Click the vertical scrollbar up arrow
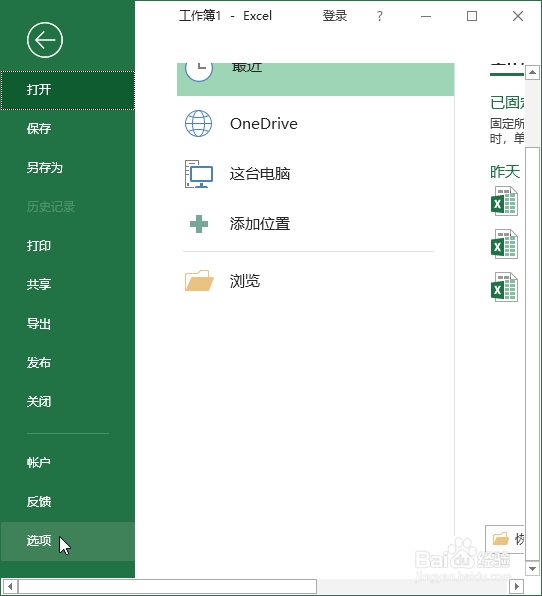This screenshot has height=596, width=542. [532, 72]
